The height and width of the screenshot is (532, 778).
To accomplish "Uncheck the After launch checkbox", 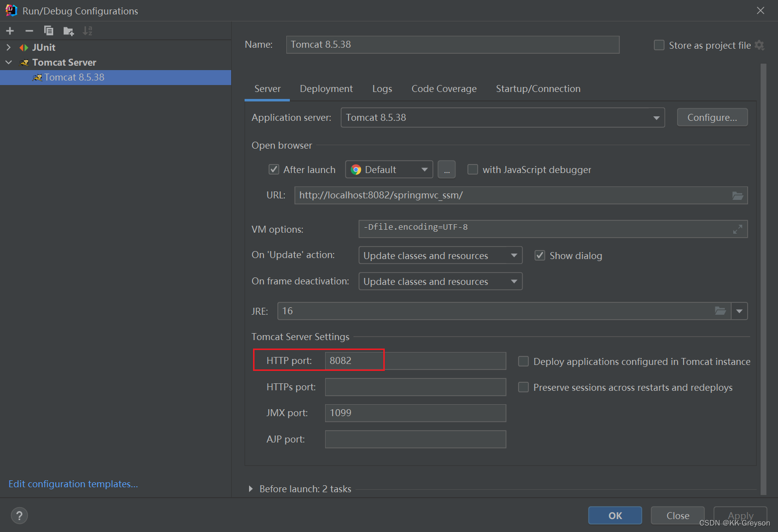I will 274,170.
